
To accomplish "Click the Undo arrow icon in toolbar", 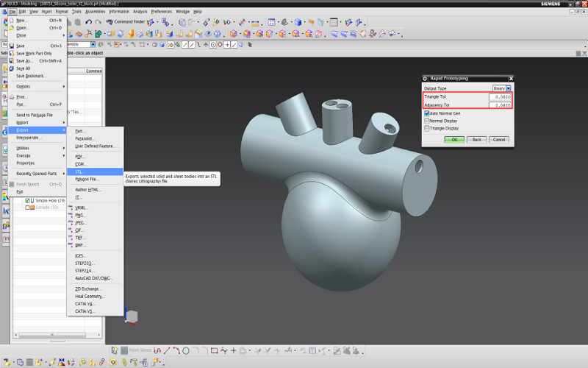I will 88,22.
